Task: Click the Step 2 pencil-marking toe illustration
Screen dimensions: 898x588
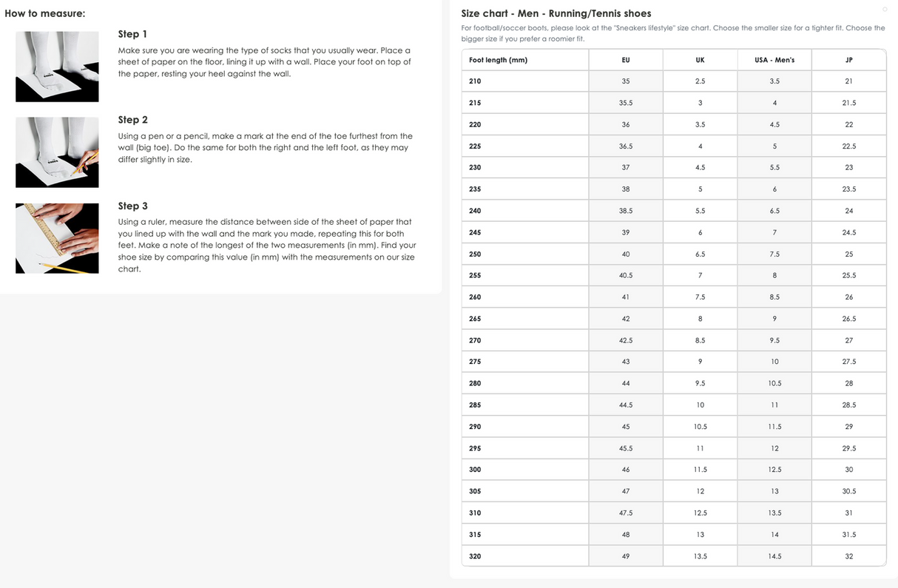Action: [x=57, y=152]
